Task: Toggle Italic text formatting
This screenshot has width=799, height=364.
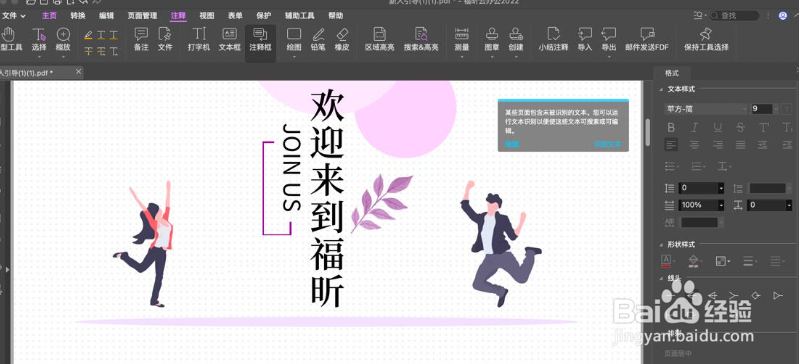Action: pos(694,127)
